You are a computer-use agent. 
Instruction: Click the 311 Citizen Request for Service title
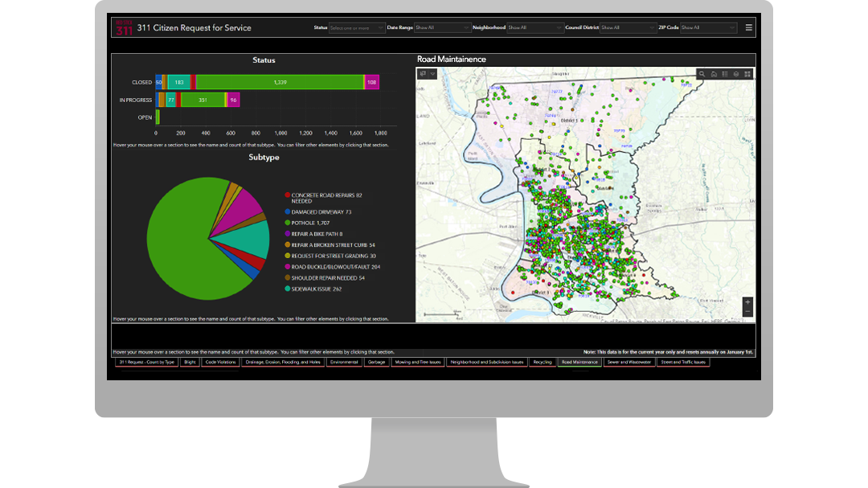194,27
